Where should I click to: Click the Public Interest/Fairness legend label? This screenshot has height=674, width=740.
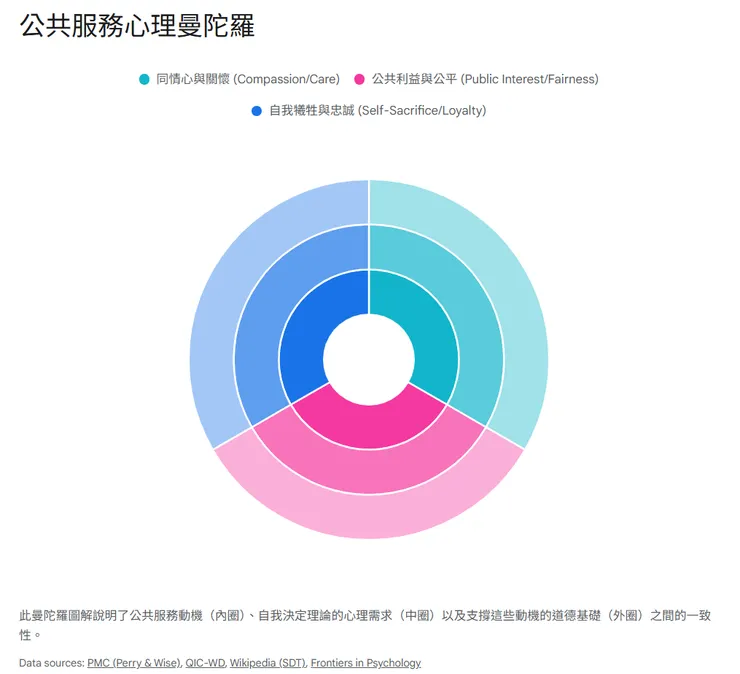(x=485, y=79)
